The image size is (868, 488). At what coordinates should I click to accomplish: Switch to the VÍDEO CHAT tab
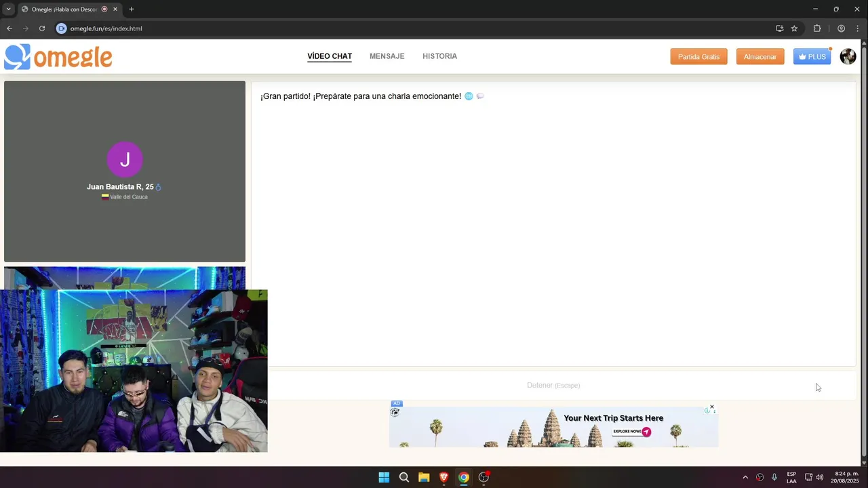pos(330,56)
